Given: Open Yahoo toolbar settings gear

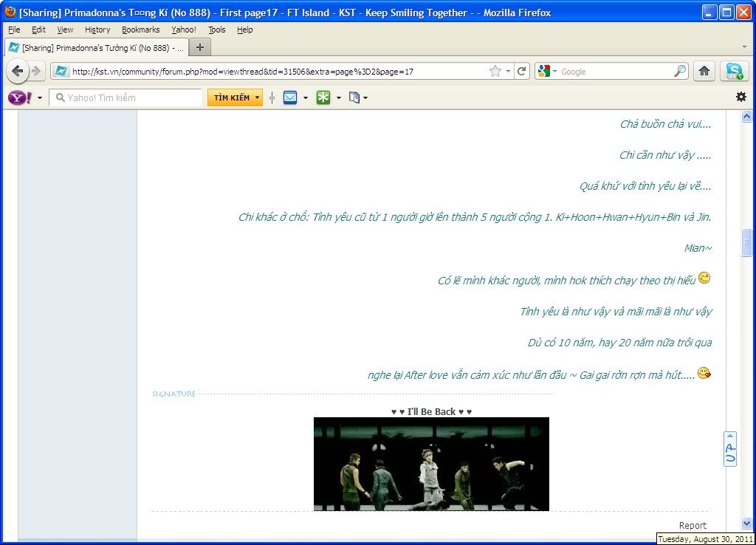Looking at the screenshot, I should pyautogui.click(x=741, y=97).
